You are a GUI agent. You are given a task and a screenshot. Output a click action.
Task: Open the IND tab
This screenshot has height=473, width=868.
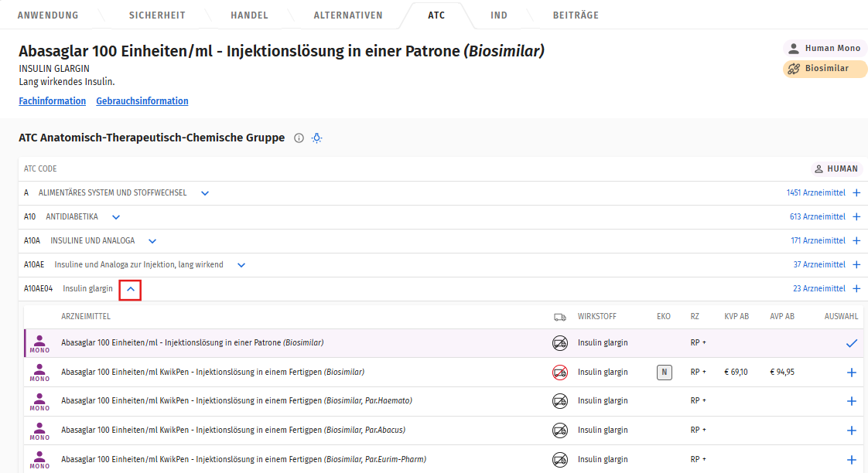pos(499,15)
